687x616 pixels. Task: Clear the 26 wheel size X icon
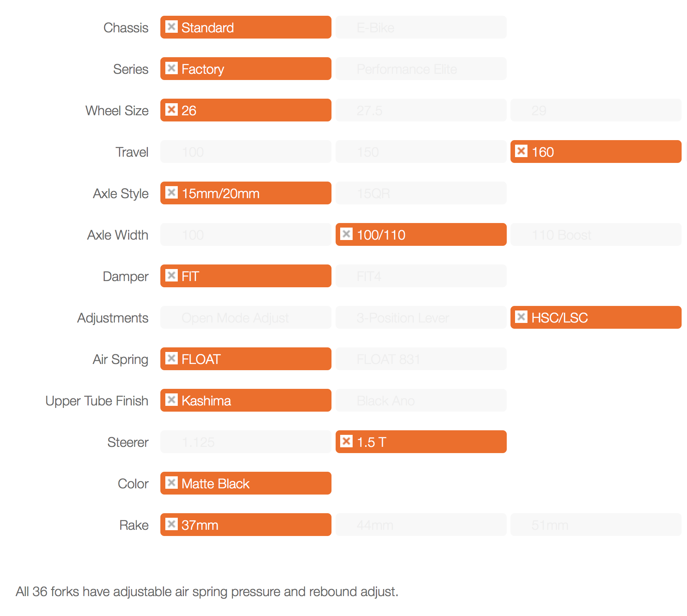coord(172,110)
